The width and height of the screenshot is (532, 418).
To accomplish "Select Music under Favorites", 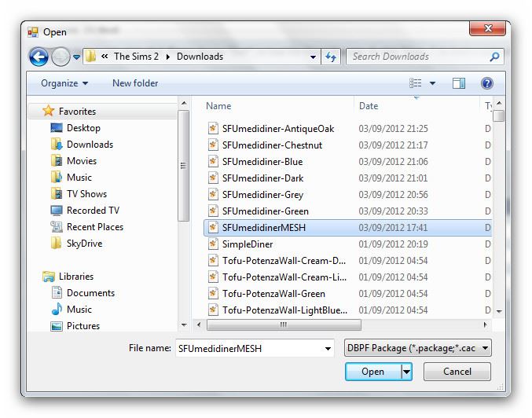I will point(79,177).
